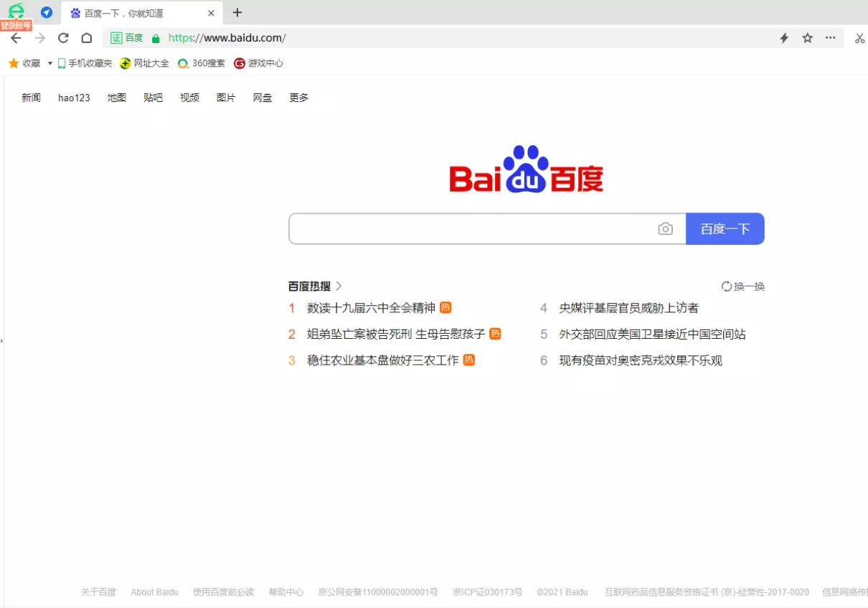Click the Baidu logo image
This screenshot has height=608, width=868.
(x=527, y=169)
